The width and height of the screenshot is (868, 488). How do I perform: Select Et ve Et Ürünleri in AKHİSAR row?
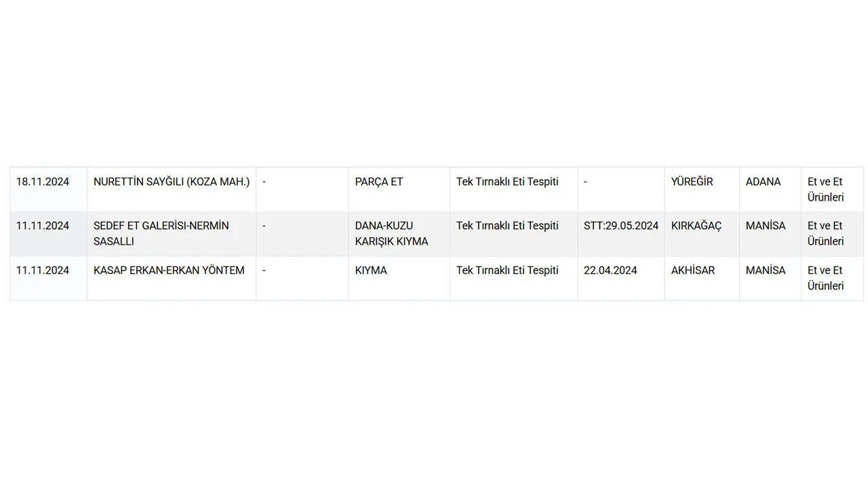[825, 278]
